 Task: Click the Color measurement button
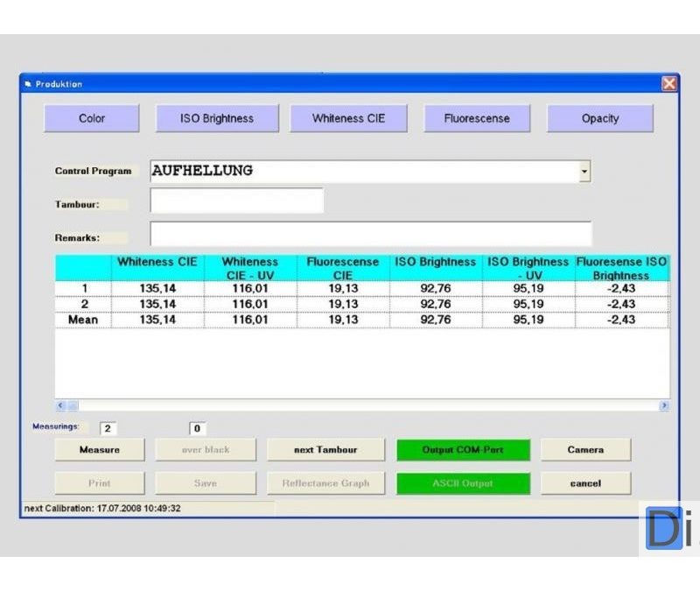point(92,118)
